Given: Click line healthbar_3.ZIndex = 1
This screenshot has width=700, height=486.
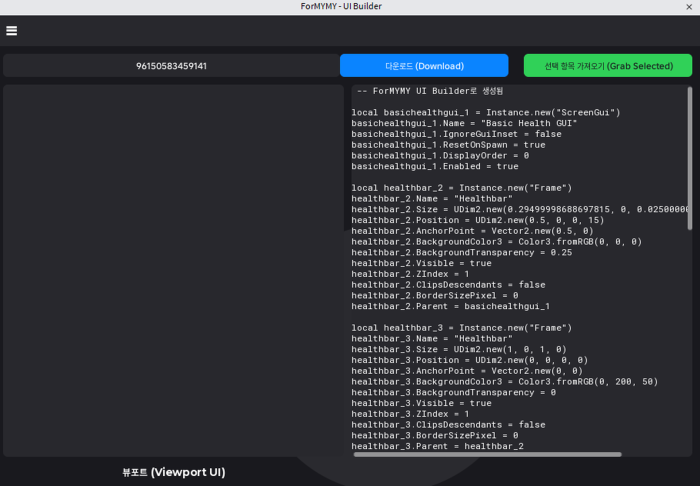Looking at the screenshot, I should click(410, 414).
